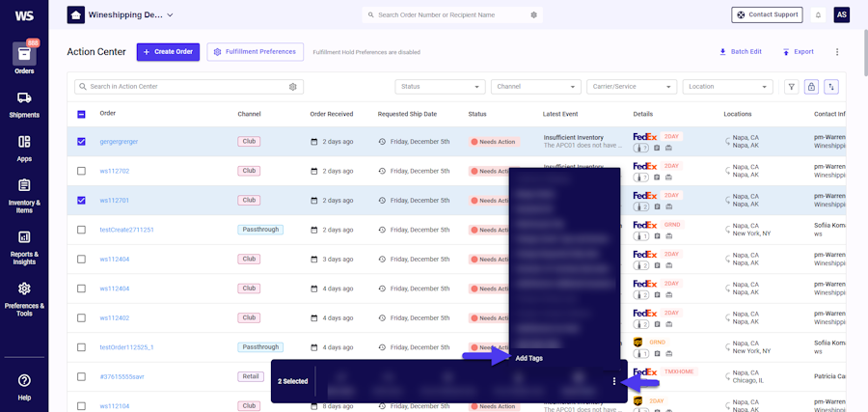Image resolution: width=868 pixels, height=412 pixels.
Task: Click Needs Action status in gergergrerger row
Action: coord(494,142)
